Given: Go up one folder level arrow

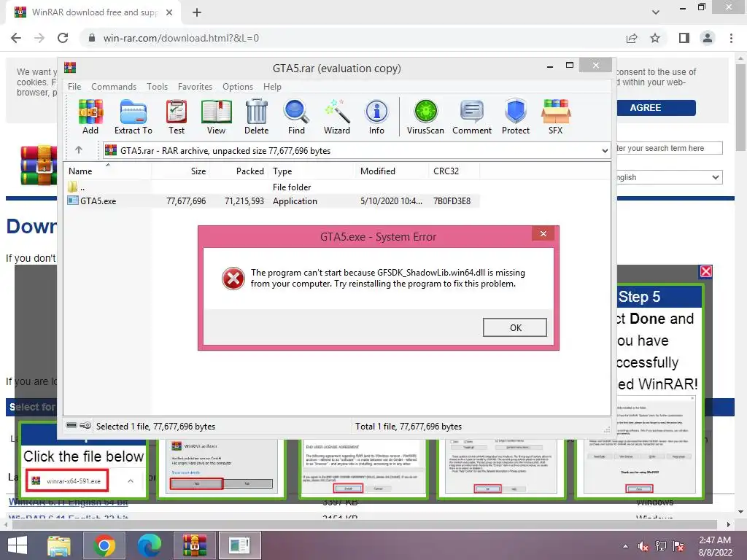Looking at the screenshot, I should click(79, 150).
